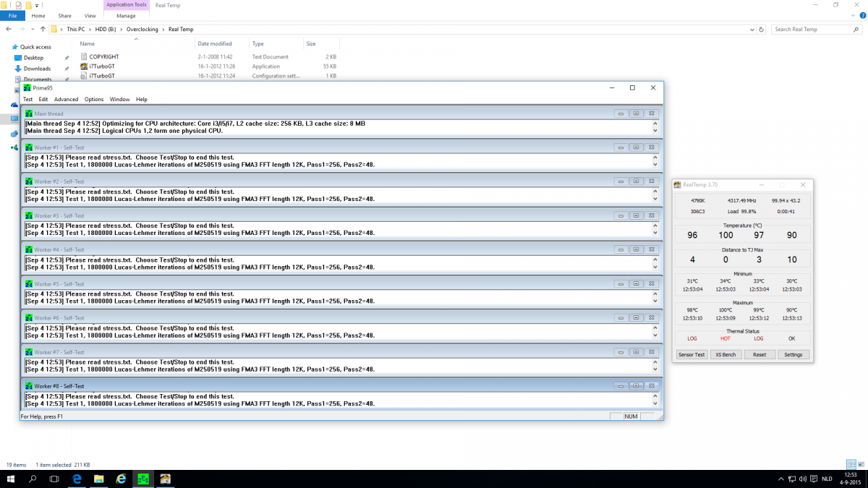Viewport: 868px width, 488px height.
Task: Switch Explorer to details view
Action: coord(851,464)
